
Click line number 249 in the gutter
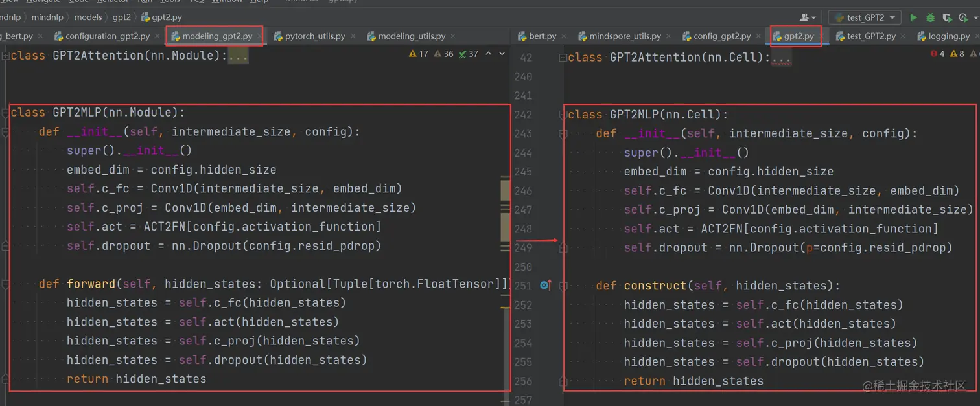pos(522,247)
